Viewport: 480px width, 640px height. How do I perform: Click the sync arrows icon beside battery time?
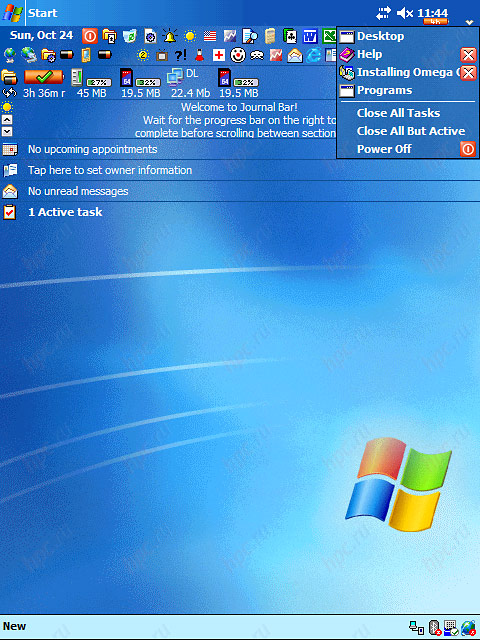click(x=9, y=93)
